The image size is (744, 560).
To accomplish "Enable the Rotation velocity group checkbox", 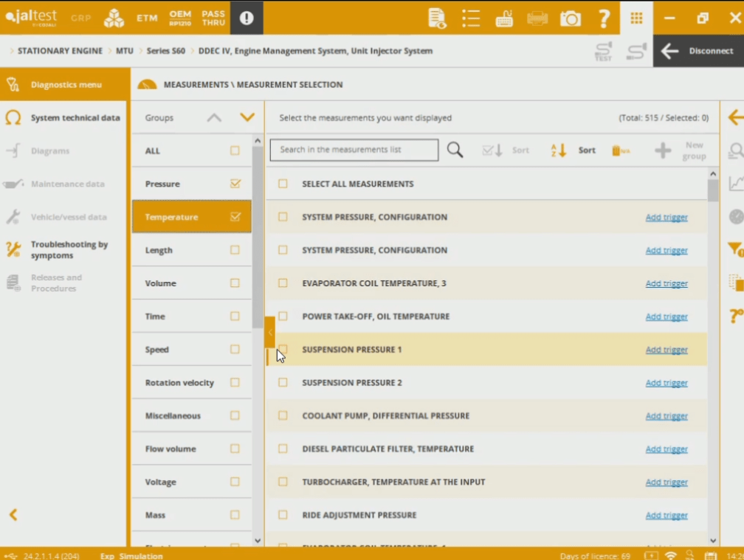I will (x=235, y=382).
